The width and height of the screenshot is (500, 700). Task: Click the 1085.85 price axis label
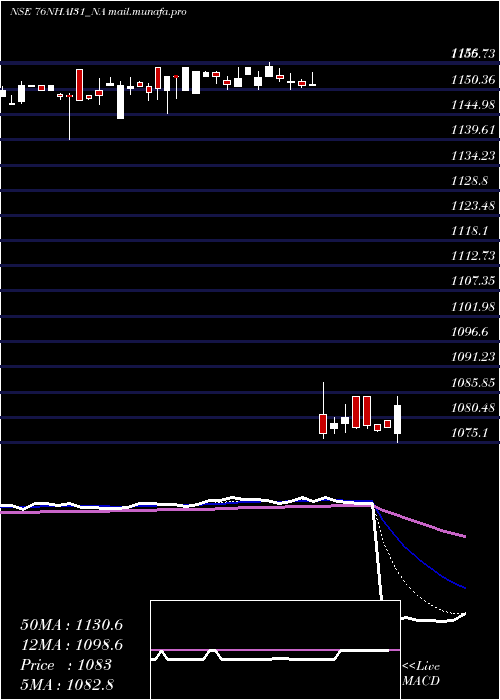473,383
